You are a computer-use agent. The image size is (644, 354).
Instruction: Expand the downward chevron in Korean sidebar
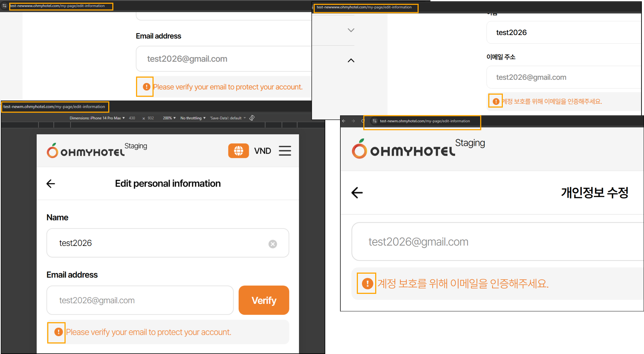[351, 30]
